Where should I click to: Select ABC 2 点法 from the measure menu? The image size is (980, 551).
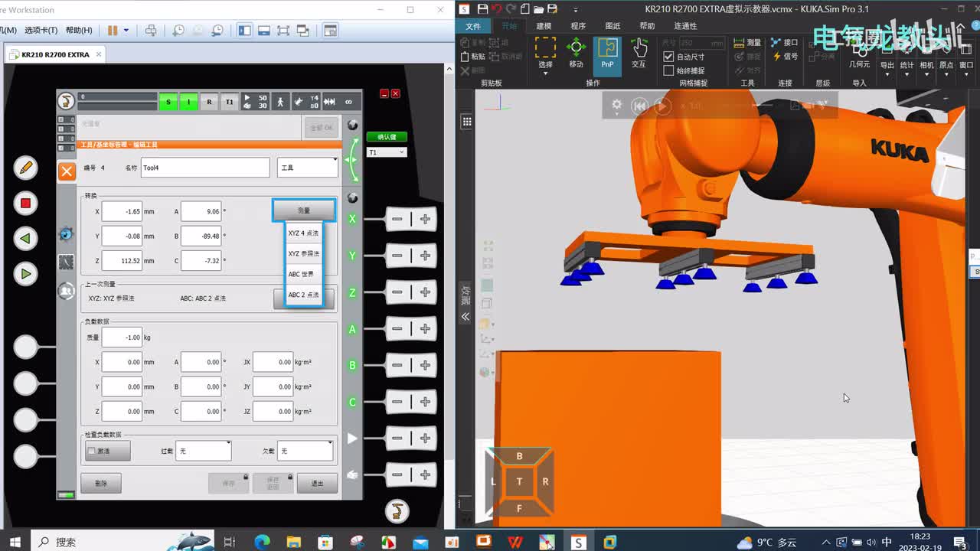[x=303, y=295]
